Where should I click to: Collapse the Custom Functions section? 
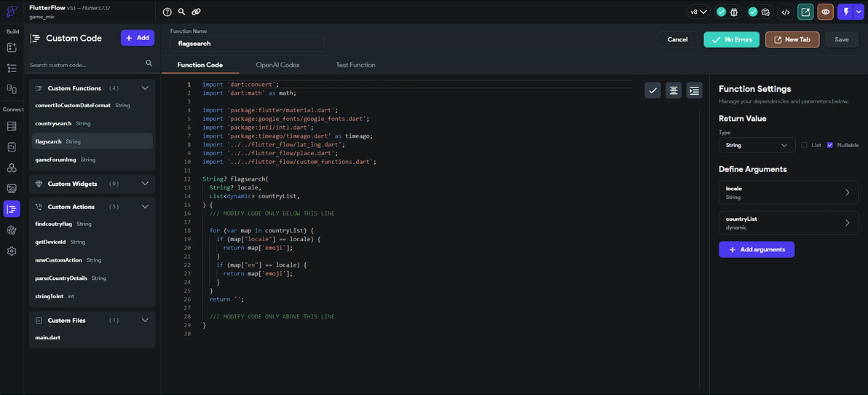tap(145, 88)
